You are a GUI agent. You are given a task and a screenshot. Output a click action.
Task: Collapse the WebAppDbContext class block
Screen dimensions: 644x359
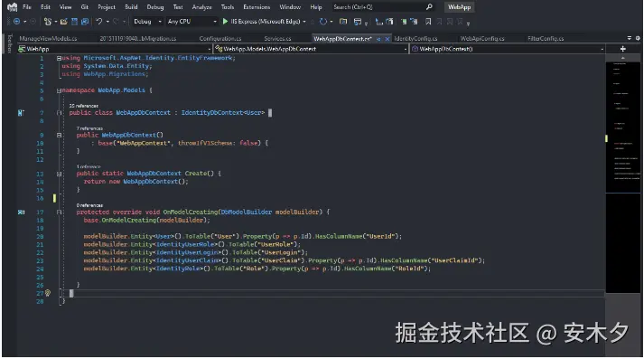click(x=59, y=113)
